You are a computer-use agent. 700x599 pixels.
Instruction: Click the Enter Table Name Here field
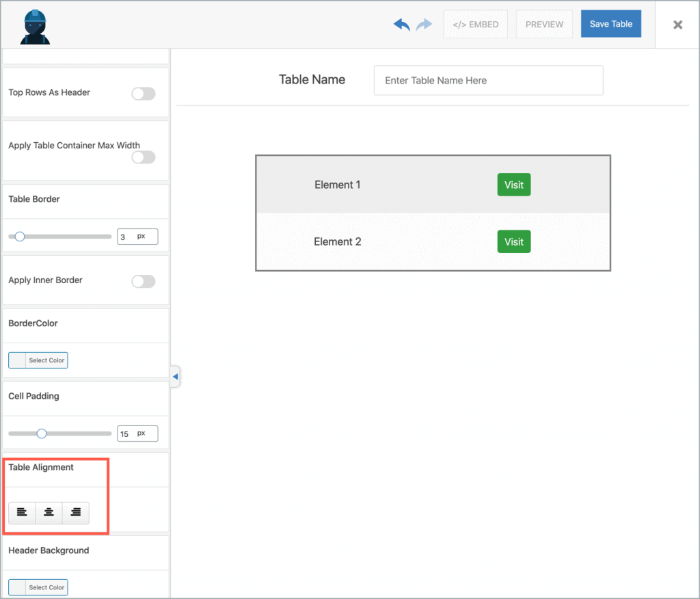click(x=487, y=80)
